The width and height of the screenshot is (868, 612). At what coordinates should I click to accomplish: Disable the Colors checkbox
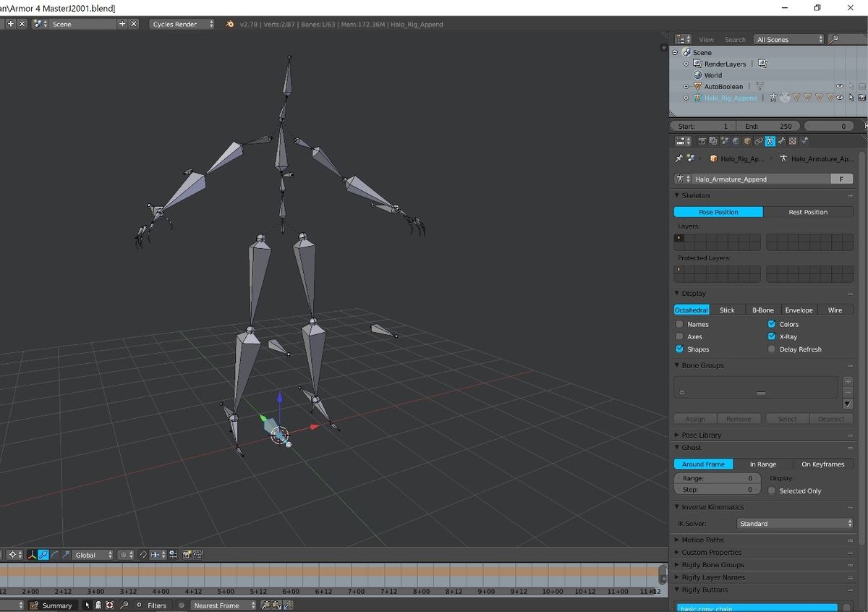pyautogui.click(x=771, y=324)
